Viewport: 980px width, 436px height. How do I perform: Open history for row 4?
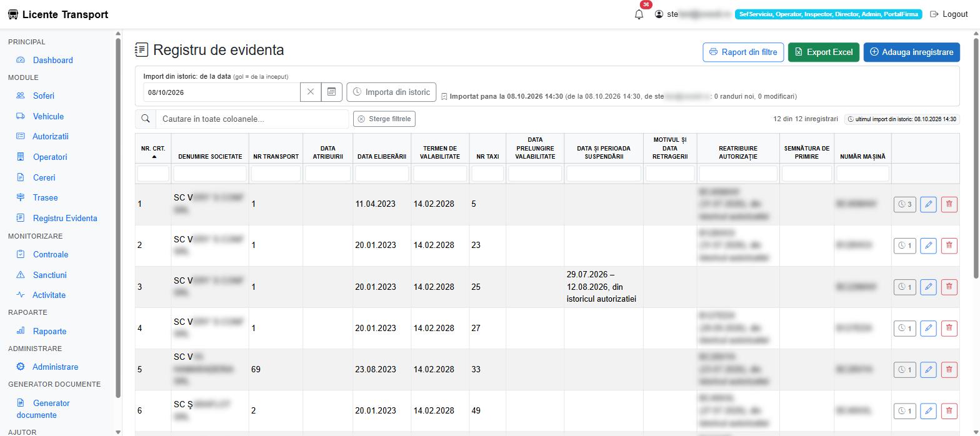(904, 328)
